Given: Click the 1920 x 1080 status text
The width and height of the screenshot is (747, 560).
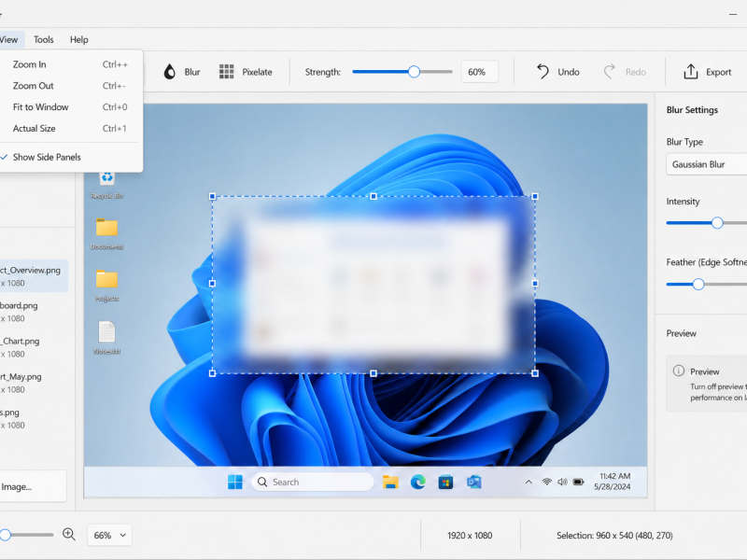Looking at the screenshot, I should (470, 535).
